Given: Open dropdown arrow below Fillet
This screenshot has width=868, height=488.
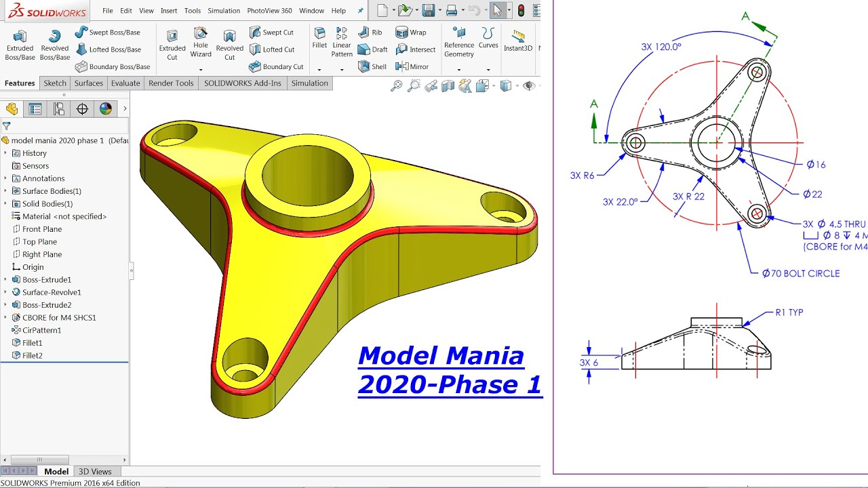Looking at the screenshot, I should [x=319, y=69].
